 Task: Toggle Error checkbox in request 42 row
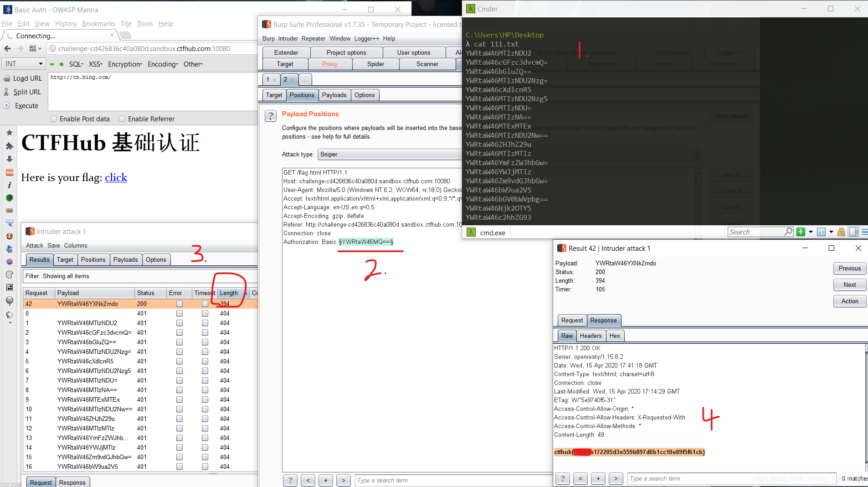pos(180,304)
